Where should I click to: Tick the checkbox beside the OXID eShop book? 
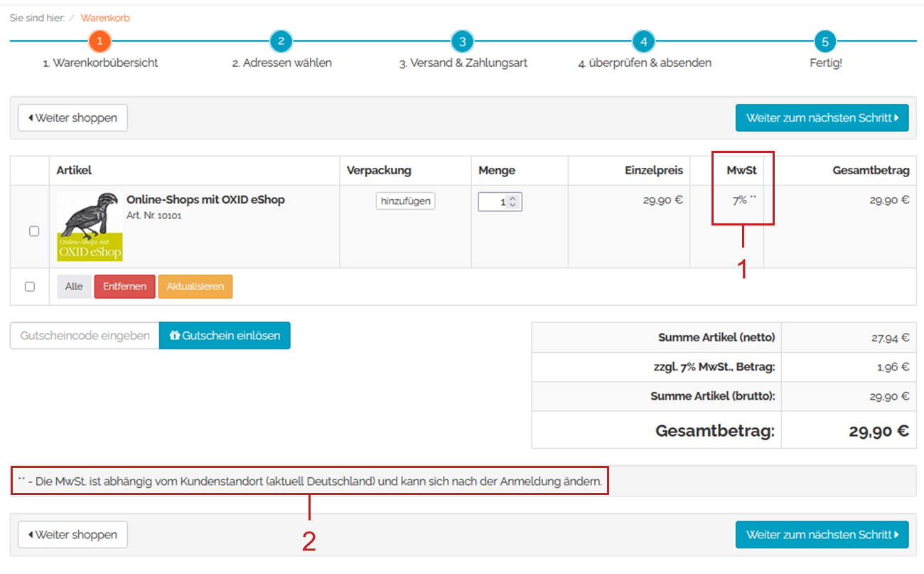34,231
